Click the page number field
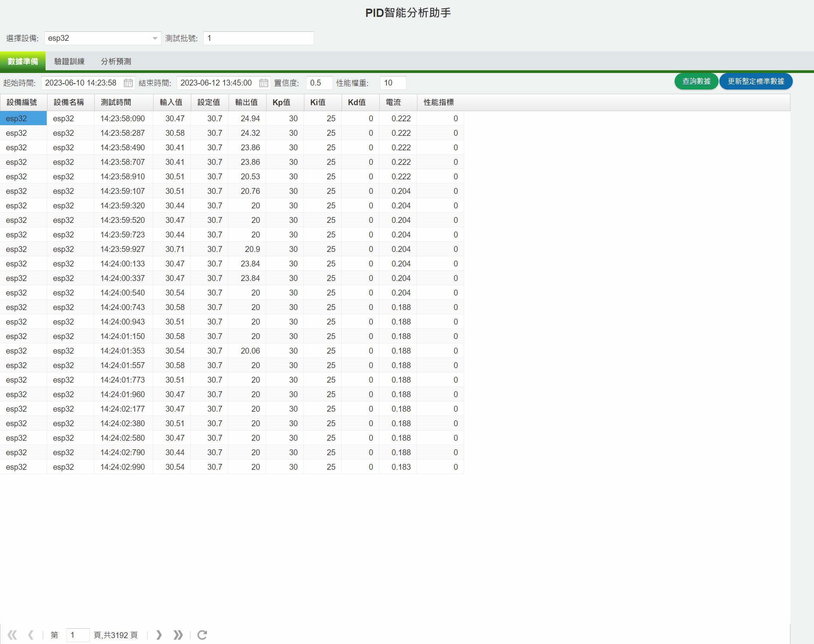 coord(77,635)
